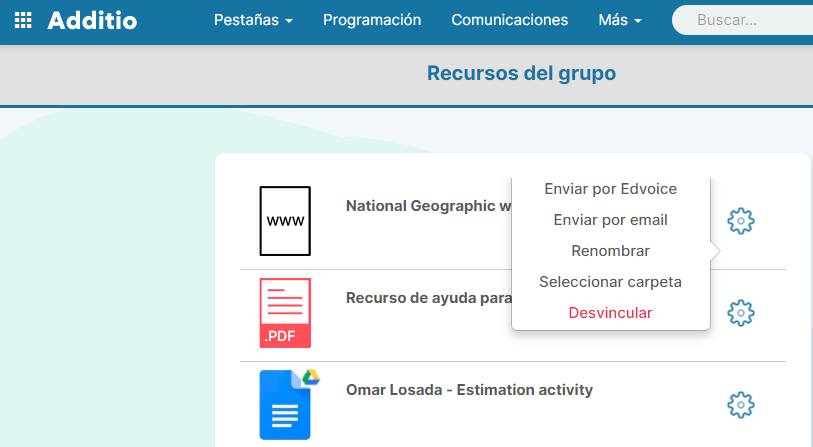Select Renombrar in the context menu
Screen dimensions: 813x447
pyautogui.click(x=610, y=251)
